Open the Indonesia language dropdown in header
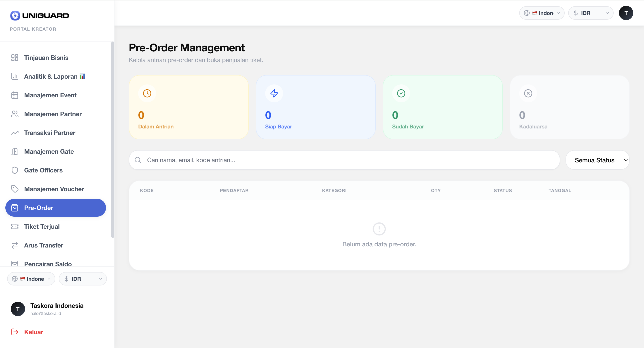The height and width of the screenshot is (348, 644). click(x=542, y=13)
